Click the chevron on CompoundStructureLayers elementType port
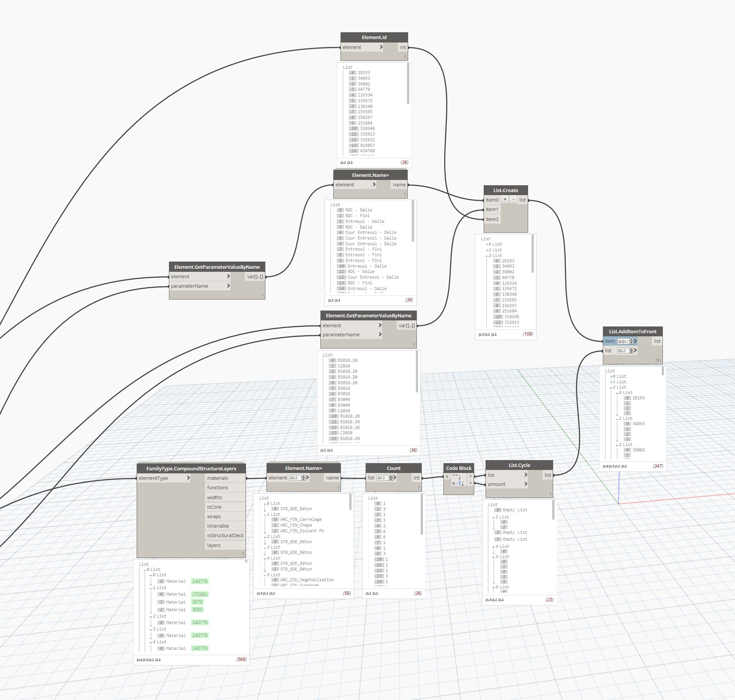735x700 pixels. [188, 478]
